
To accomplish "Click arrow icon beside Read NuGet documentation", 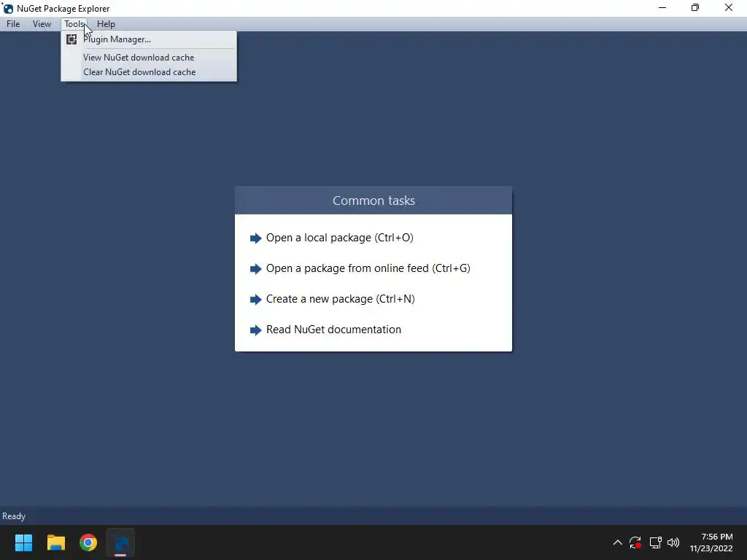I will (256, 330).
